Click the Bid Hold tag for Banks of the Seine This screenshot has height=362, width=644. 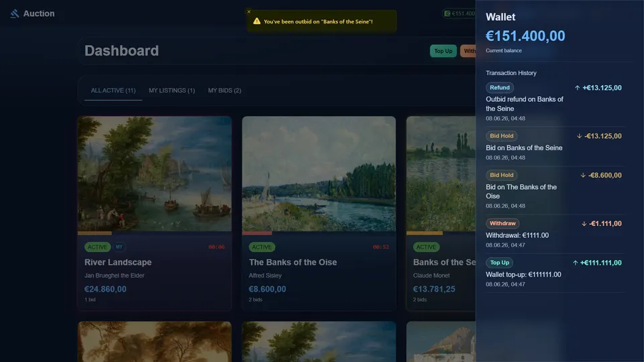[502, 136]
